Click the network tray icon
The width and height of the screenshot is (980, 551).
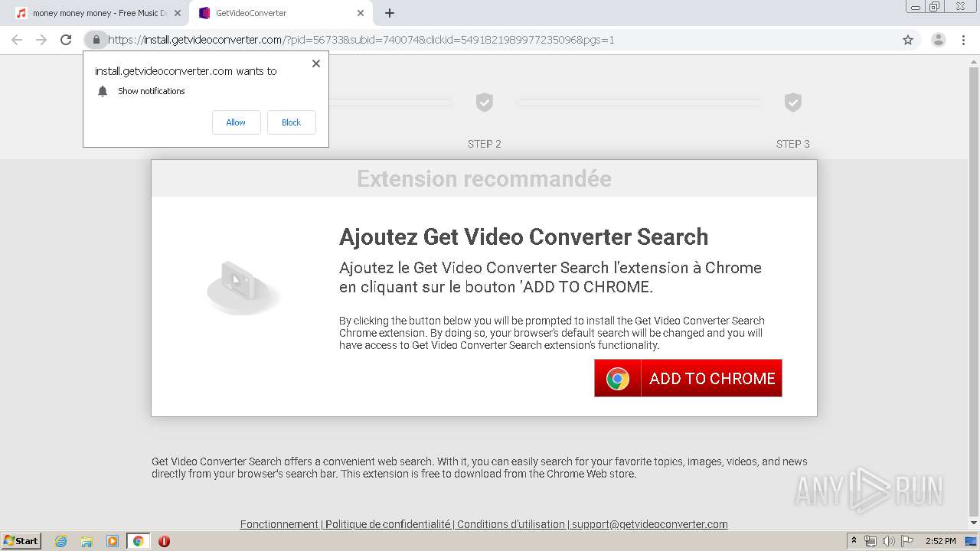tap(871, 541)
